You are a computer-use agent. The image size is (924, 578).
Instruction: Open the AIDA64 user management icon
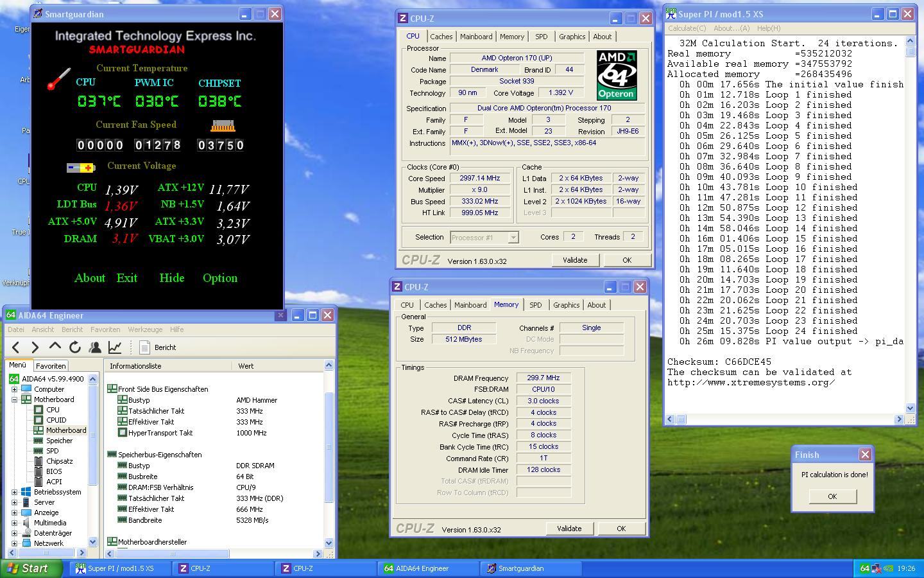click(x=95, y=347)
